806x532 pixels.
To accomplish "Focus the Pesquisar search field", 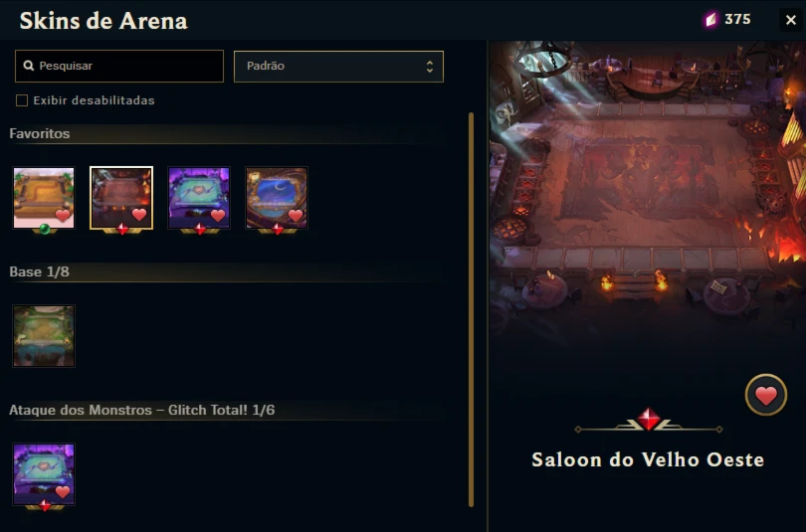I will coord(119,66).
